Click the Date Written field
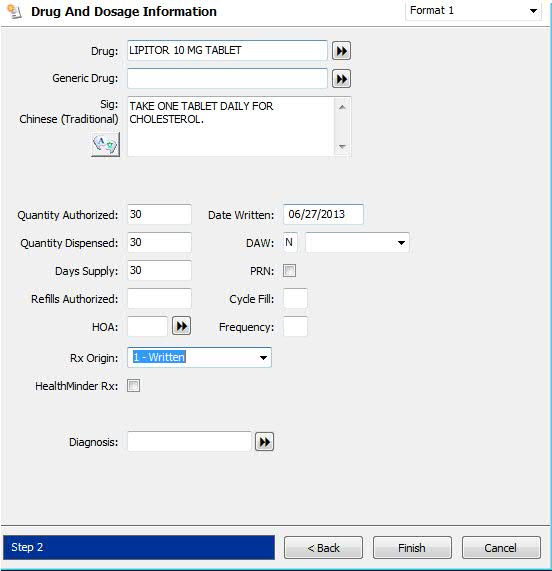 coord(323,214)
